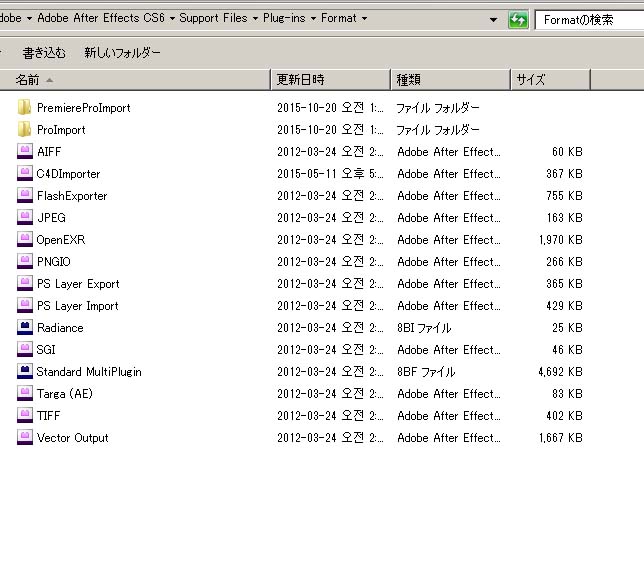Sort by the 名前 column header
The image size is (644, 586).
coord(135,80)
